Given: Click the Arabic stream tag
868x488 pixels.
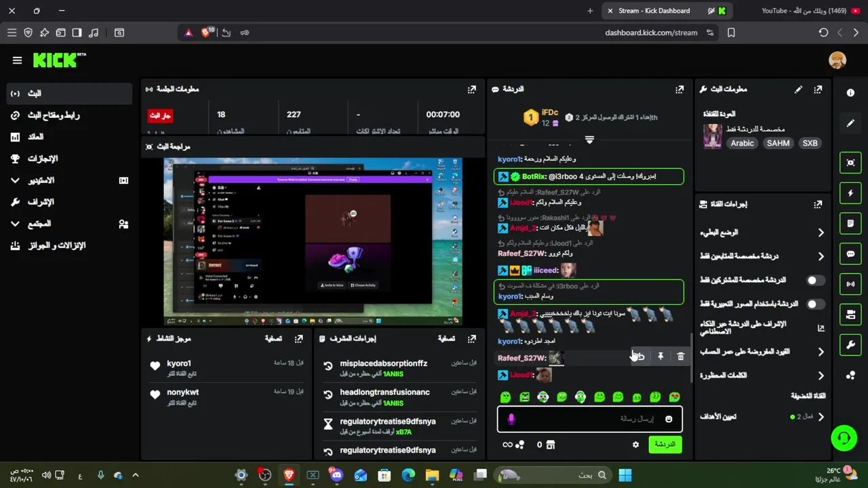Looking at the screenshot, I should coord(742,143).
